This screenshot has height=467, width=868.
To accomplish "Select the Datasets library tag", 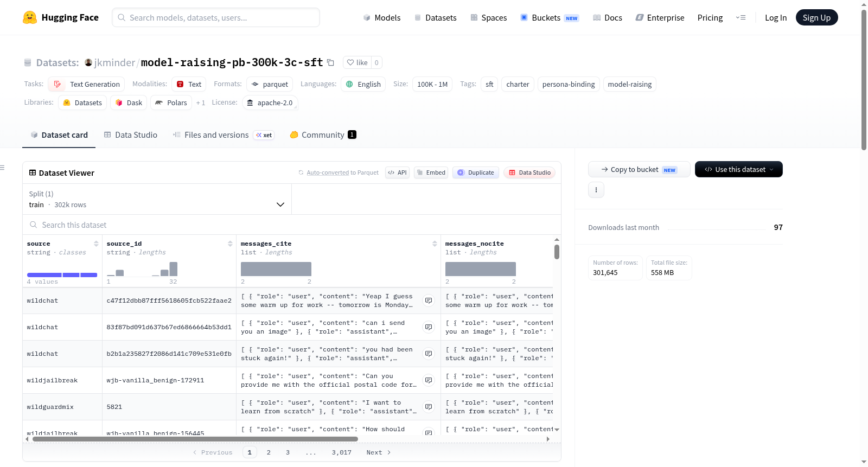I will pos(82,103).
